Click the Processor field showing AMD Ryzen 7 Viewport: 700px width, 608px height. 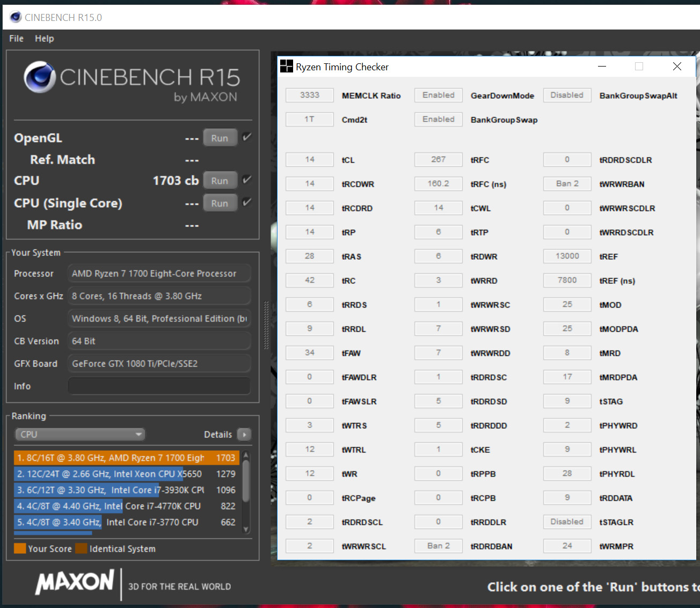(159, 273)
